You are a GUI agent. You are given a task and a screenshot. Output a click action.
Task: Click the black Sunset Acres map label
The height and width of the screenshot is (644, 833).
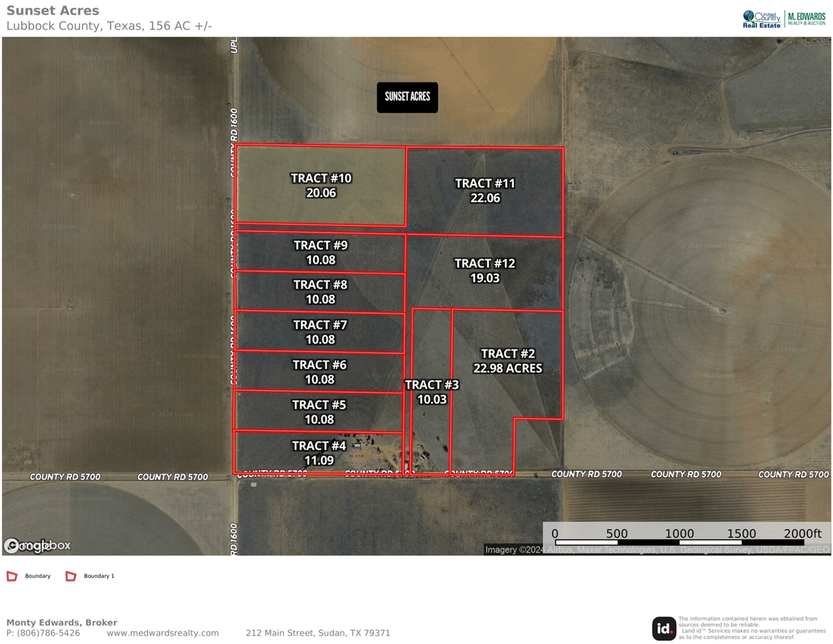pos(407,97)
